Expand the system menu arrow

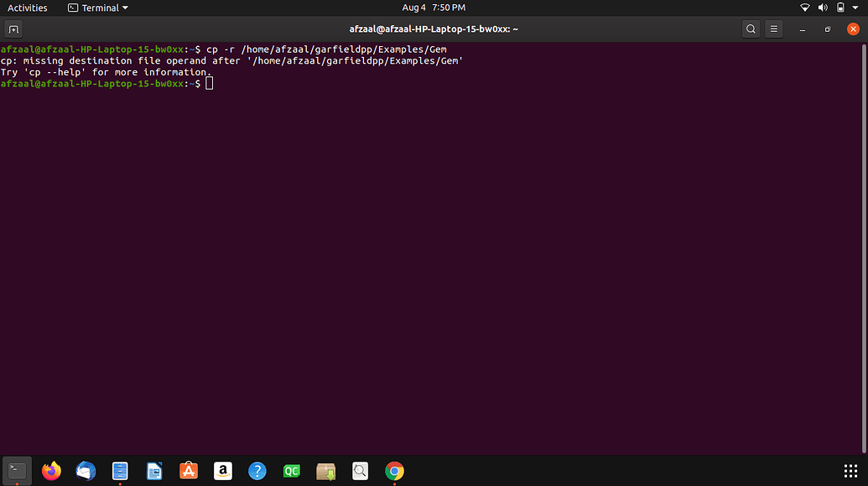(855, 8)
